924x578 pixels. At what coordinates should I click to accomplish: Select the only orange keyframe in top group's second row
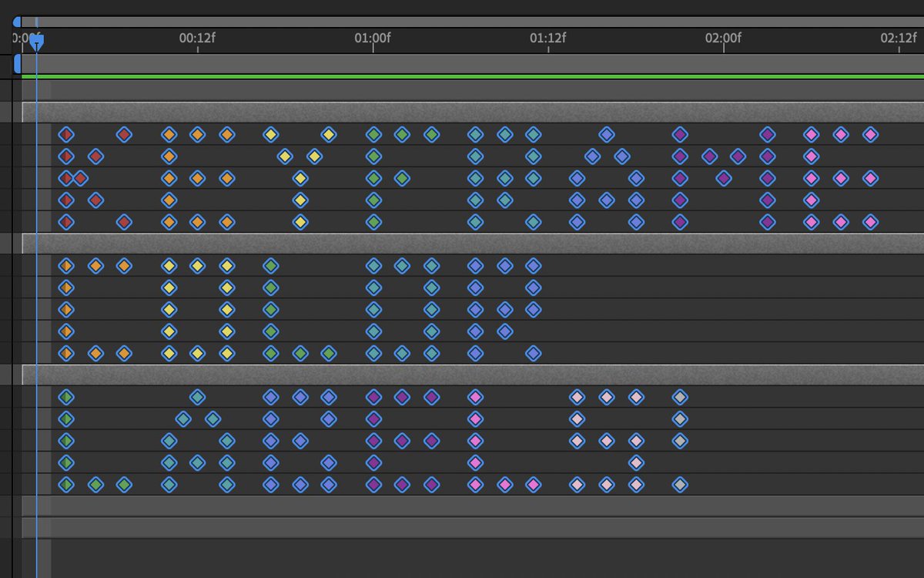[169, 156]
